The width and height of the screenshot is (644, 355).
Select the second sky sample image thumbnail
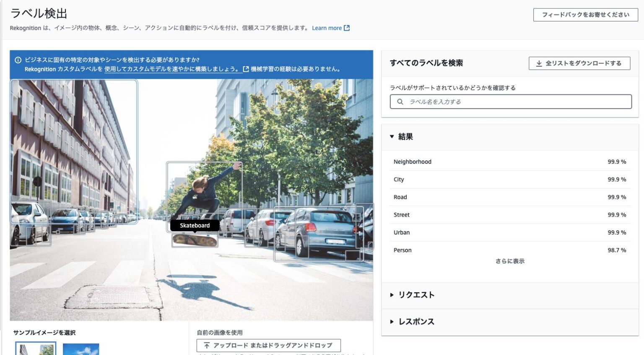click(81, 350)
